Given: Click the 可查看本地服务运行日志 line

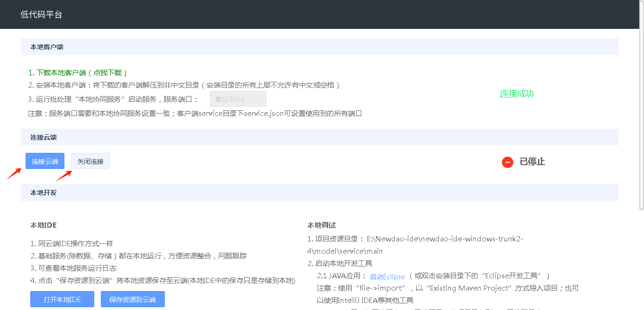Looking at the screenshot, I should (73, 268).
